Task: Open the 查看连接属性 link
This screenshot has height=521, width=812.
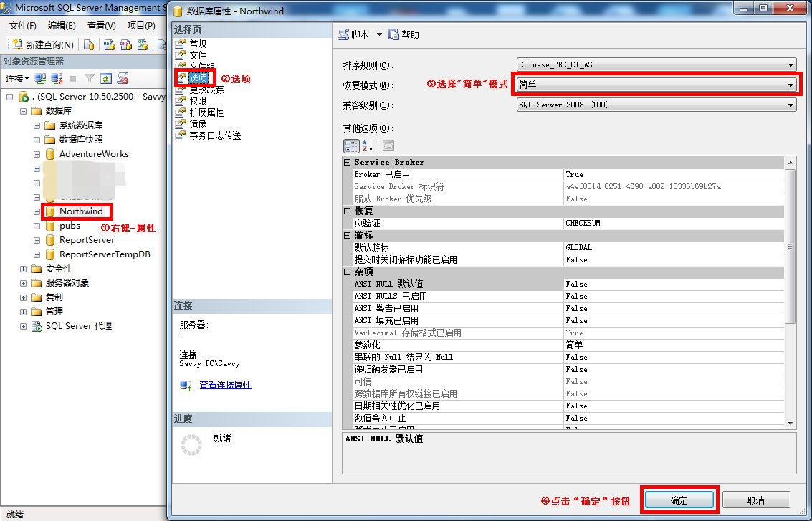Action: [225, 385]
